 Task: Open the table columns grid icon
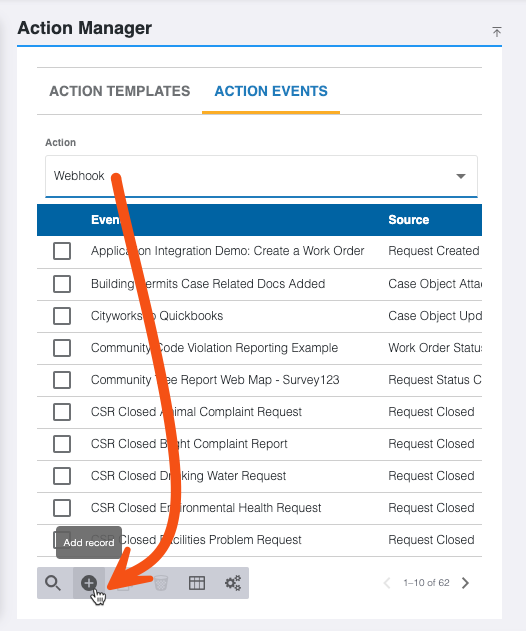[197, 583]
